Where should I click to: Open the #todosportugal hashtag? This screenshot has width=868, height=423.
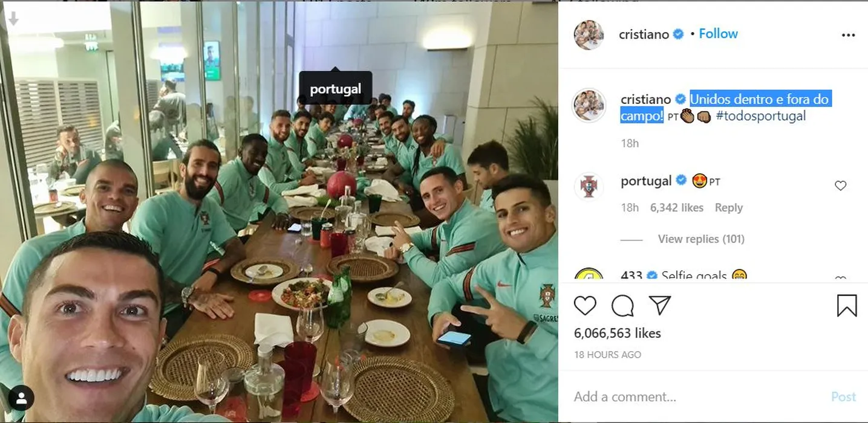click(761, 116)
